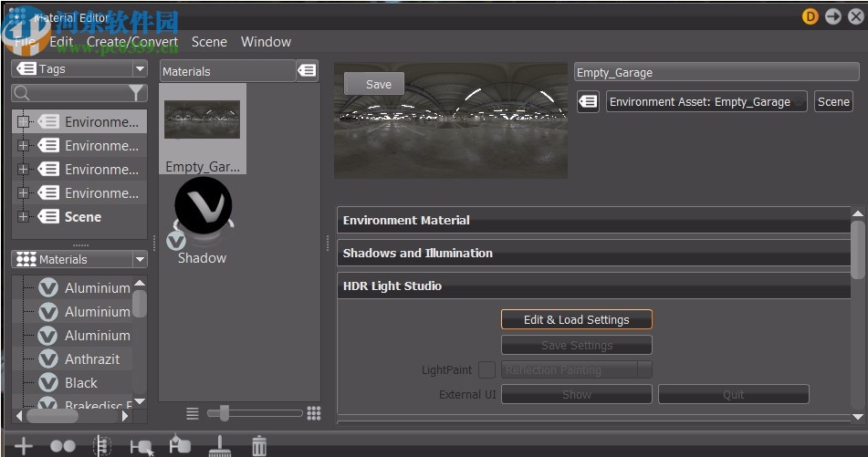Click the External UI Show button
The width and height of the screenshot is (868, 457).
point(576,394)
